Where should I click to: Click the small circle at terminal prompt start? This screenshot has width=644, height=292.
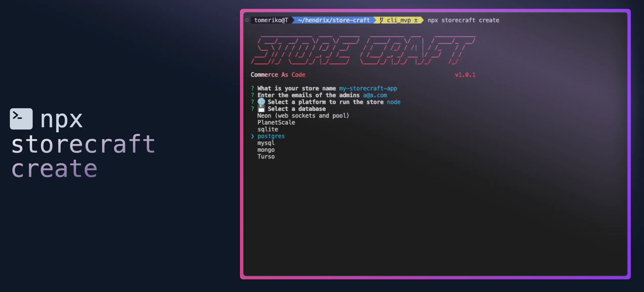click(x=247, y=20)
